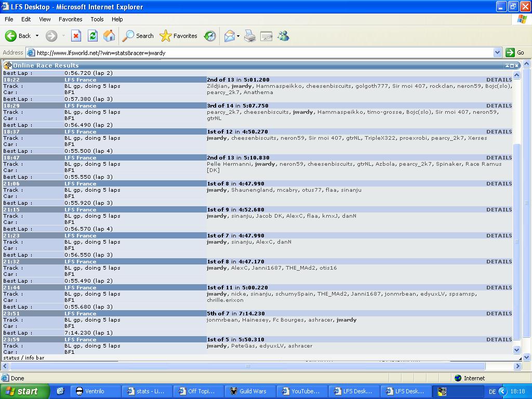Viewport: 532px width, 399px height.
Task: Open the Windows start menu
Action: tap(25, 391)
